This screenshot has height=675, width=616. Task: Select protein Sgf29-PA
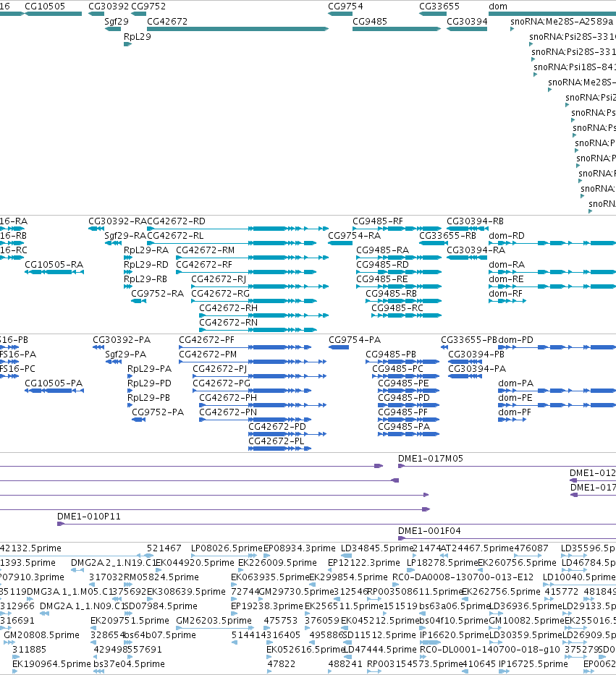click(x=114, y=362)
